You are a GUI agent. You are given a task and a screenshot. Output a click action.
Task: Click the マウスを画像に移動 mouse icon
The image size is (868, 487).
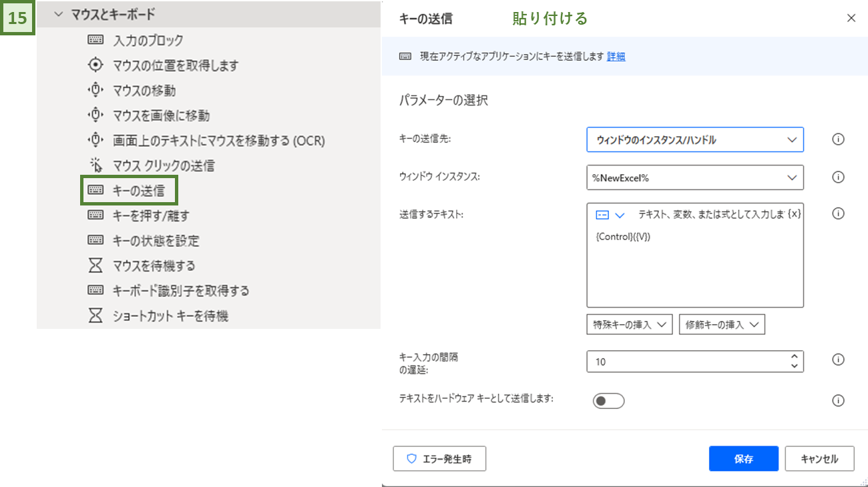point(95,115)
